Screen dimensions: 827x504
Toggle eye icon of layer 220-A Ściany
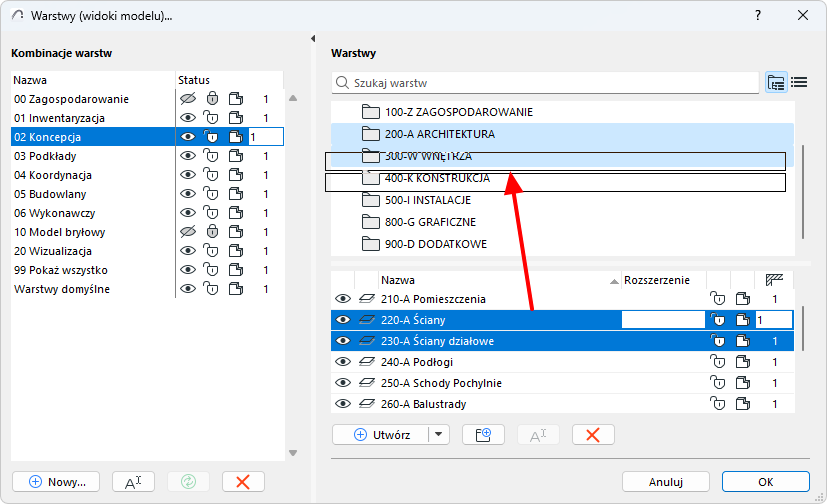(343, 320)
